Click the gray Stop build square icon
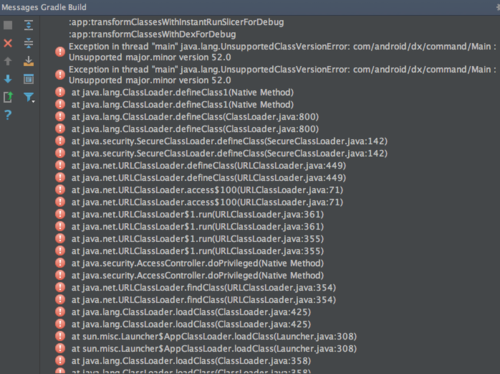Screen dimensions: 500x374 pyautogui.click(x=8, y=25)
